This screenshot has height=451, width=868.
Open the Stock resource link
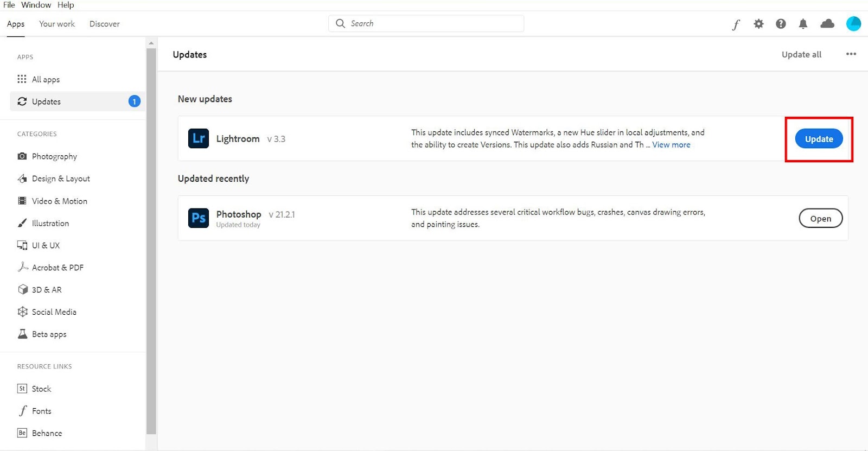tap(42, 389)
